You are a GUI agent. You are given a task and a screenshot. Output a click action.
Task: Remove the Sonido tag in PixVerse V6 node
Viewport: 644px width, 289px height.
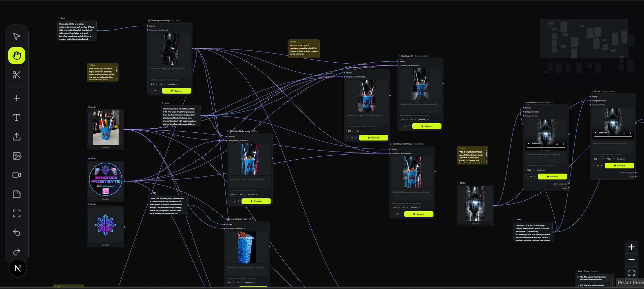(x=544, y=170)
